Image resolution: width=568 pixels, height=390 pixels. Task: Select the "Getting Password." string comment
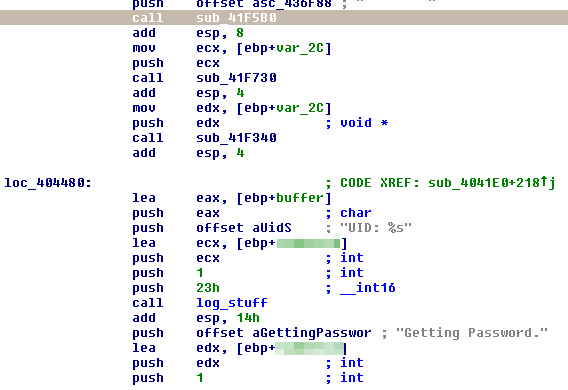[472, 333]
